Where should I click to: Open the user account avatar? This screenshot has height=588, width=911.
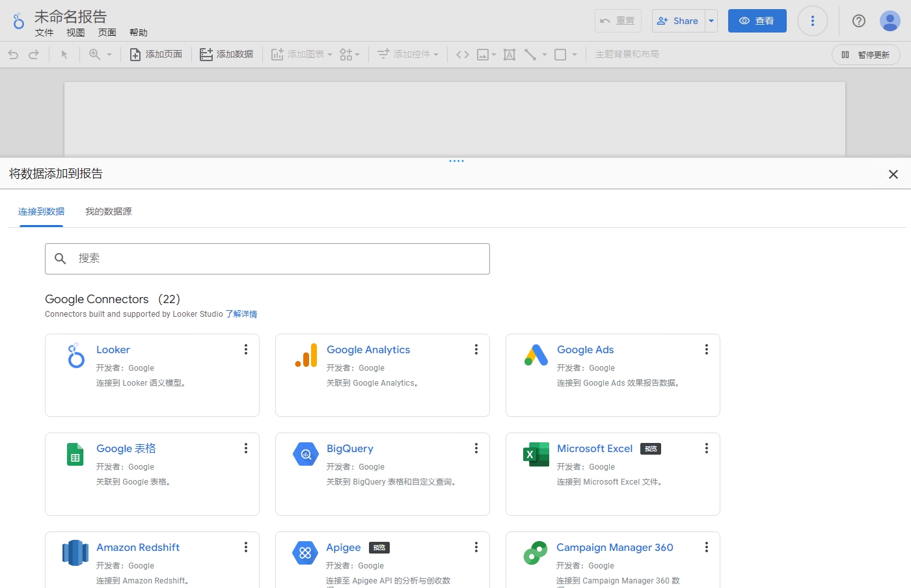coord(890,21)
